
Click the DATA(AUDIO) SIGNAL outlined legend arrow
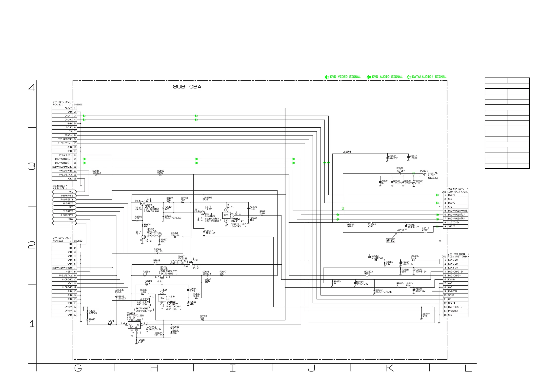click(409, 77)
